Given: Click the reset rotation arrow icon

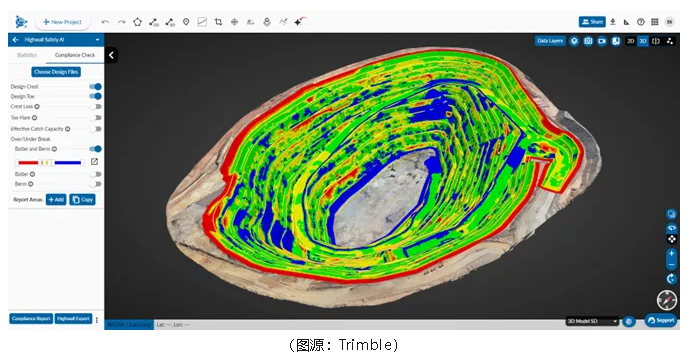Looking at the screenshot, I should coord(671,278).
